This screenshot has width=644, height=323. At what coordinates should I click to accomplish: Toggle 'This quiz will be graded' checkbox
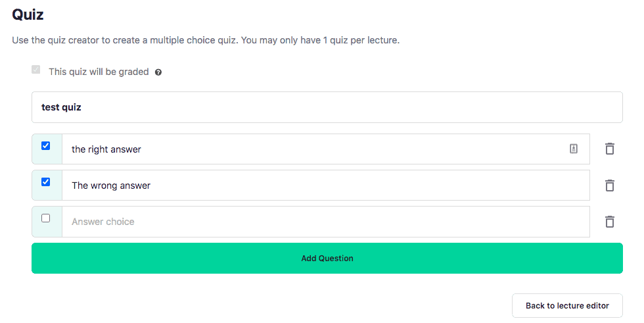click(36, 70)
